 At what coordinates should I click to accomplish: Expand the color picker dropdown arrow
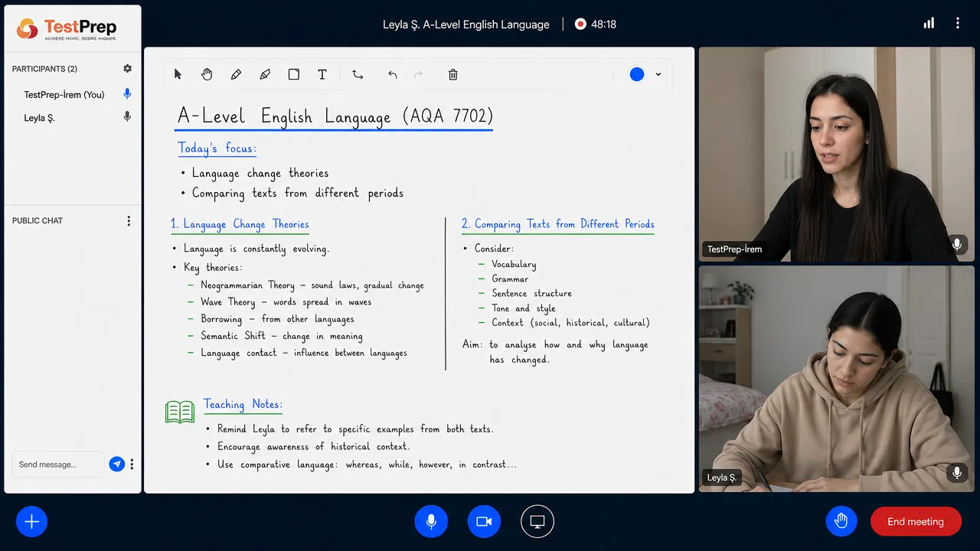(658, 74)
